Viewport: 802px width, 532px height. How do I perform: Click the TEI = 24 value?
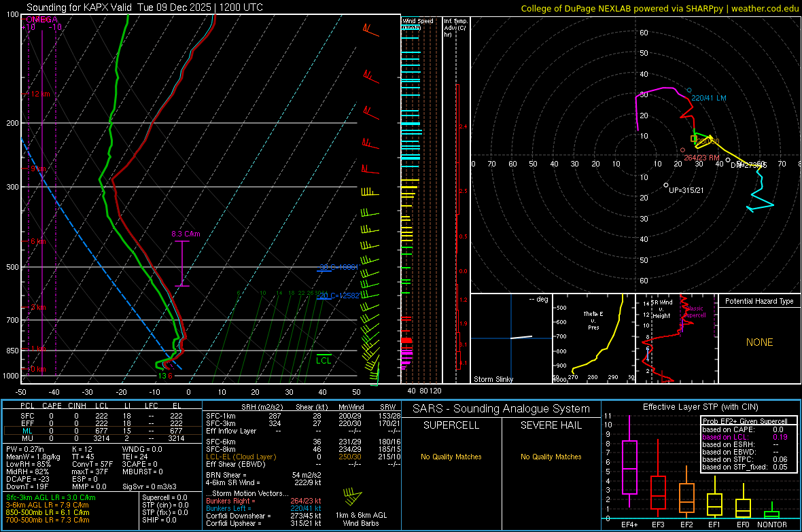135,457
